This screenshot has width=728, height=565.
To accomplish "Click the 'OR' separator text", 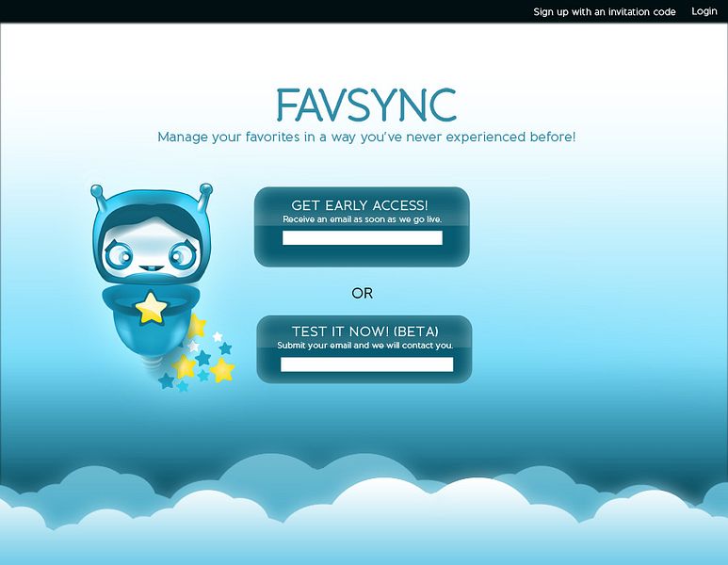I will [363, 293].
